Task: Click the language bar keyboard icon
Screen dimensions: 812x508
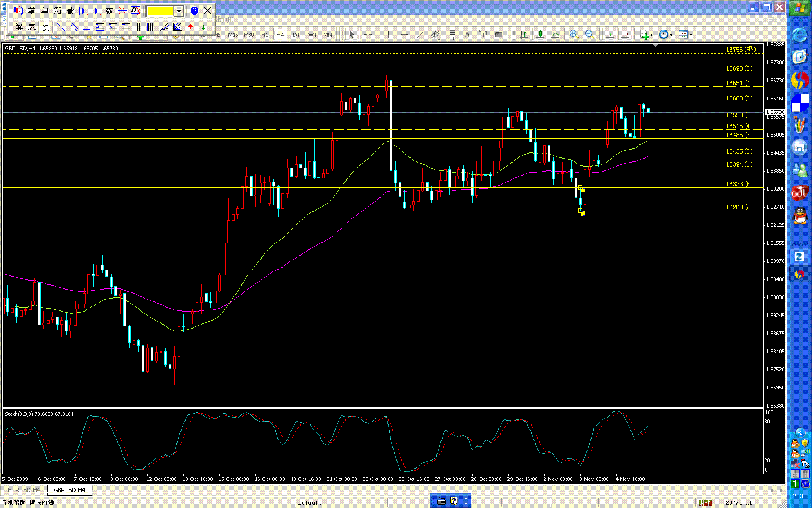Action: [x=442, y=501]
